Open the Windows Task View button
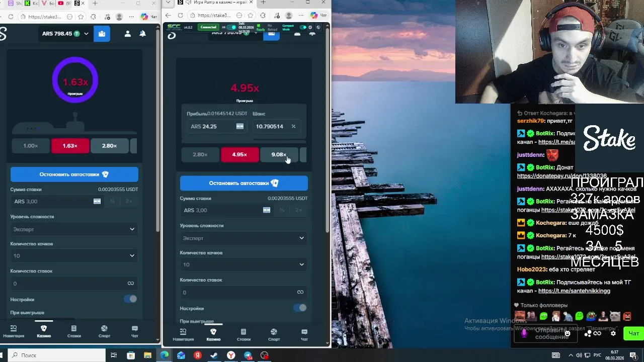Screen dimensions: 644x362 (114, 355)
